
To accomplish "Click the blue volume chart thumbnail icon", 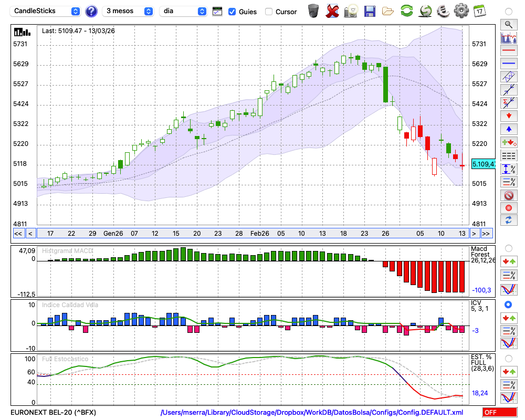I will [x=509, y=37].
